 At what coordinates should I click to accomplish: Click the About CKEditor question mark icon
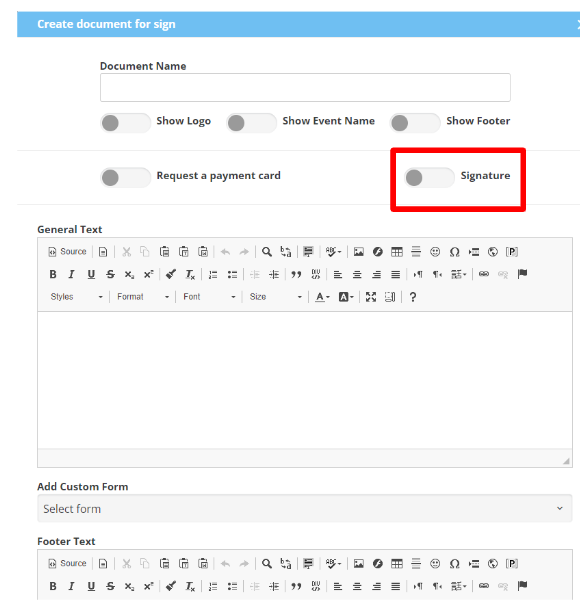click(413, 297)
